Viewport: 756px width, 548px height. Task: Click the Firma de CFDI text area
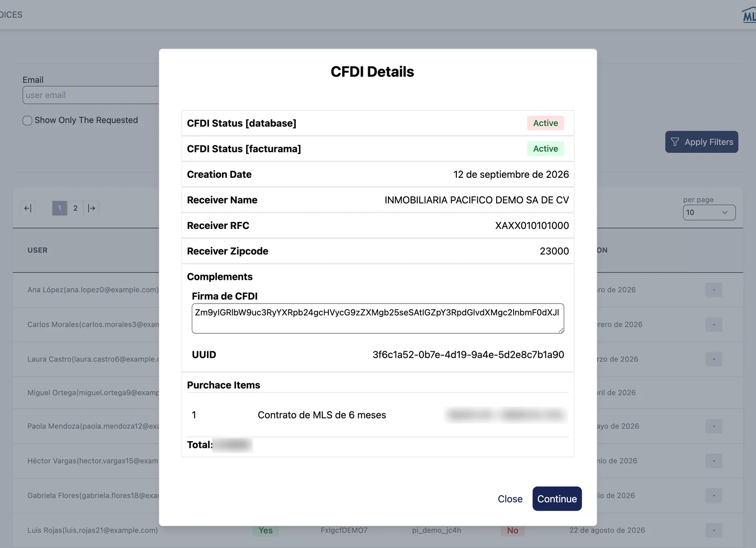pos(378,318)
